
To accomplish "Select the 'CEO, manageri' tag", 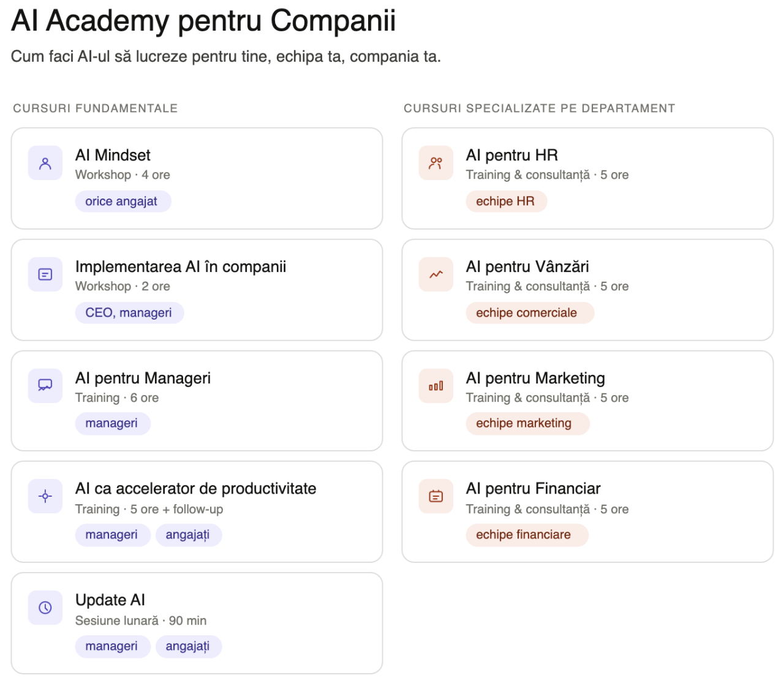I will (x=129, y=313).
